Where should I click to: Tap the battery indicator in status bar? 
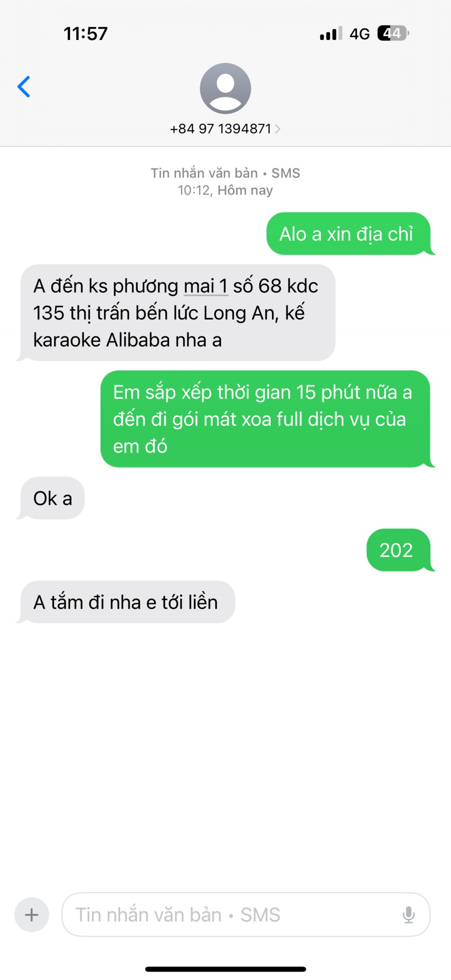tap(393, 33)
